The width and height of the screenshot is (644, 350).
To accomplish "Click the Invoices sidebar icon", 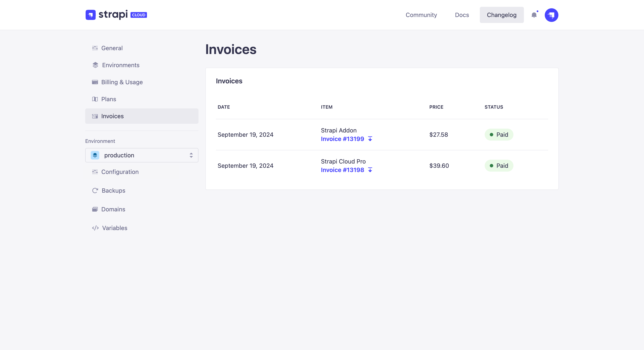I will coord(95,116).
